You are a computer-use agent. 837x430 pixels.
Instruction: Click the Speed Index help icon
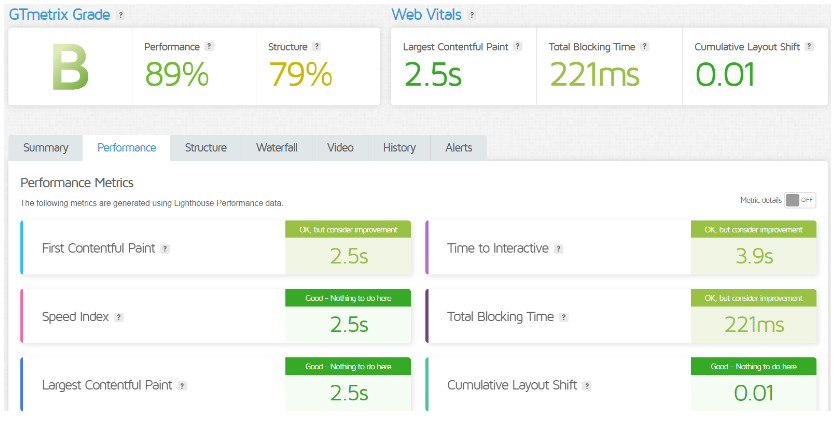pos(118,317)
